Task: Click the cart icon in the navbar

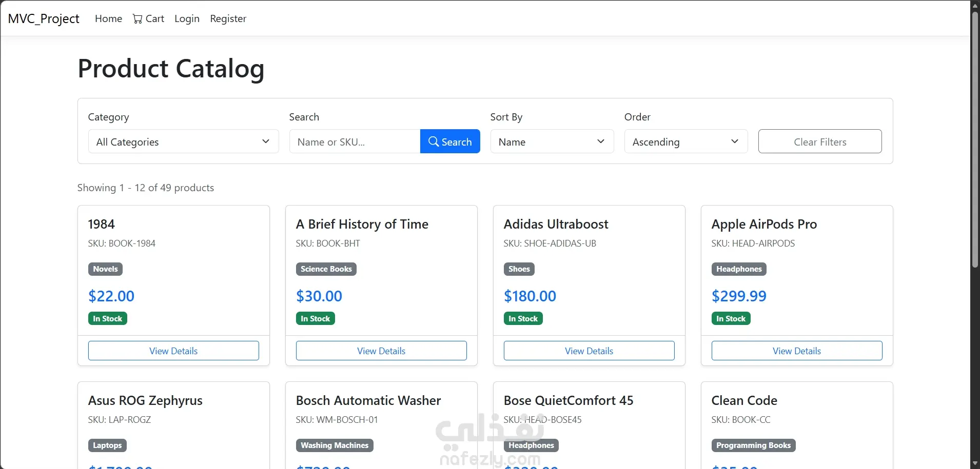Action: click(x=138, y=19)
